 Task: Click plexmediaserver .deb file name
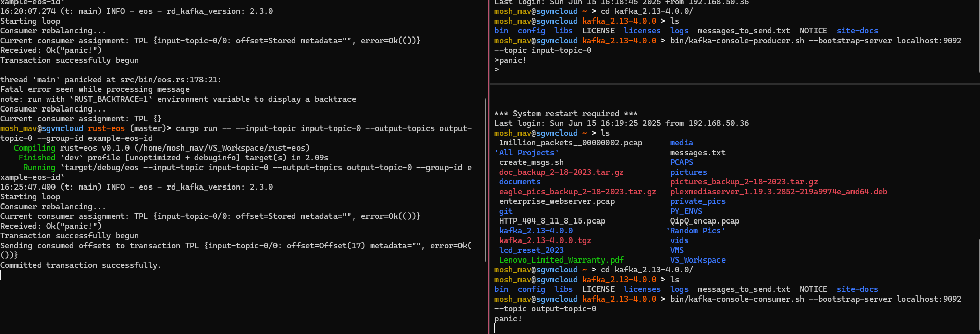(779, 192)
